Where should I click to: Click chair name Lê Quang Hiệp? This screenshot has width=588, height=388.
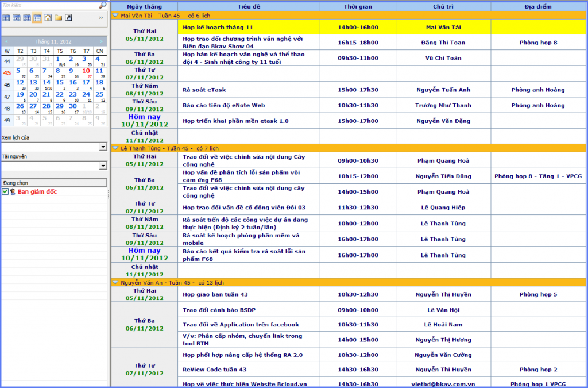[x=443, y=208]
